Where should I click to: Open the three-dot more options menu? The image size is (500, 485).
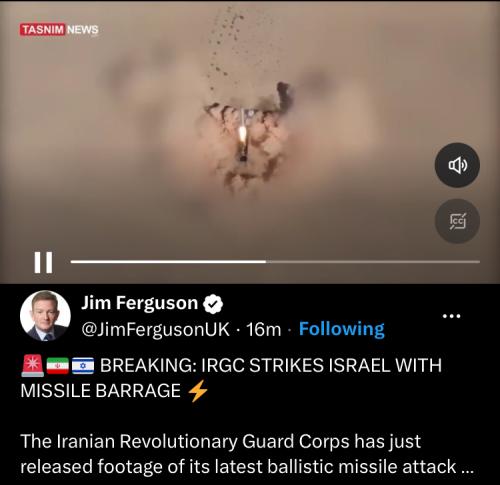[451, 316]
